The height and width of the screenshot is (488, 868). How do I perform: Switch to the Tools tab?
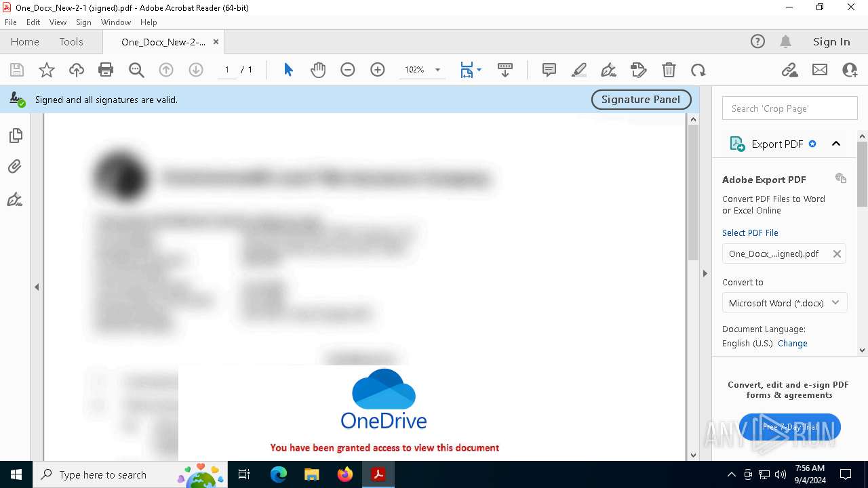71,41
